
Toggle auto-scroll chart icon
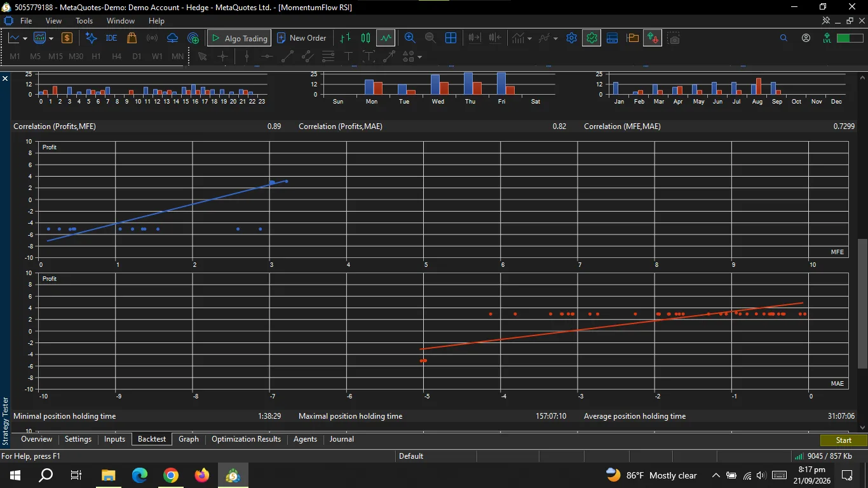click(x=474, y=38)
